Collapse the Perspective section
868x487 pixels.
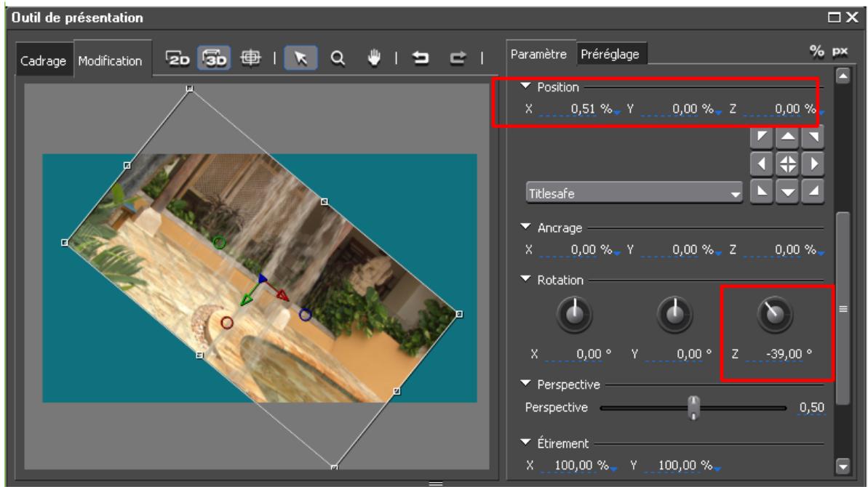526,383
